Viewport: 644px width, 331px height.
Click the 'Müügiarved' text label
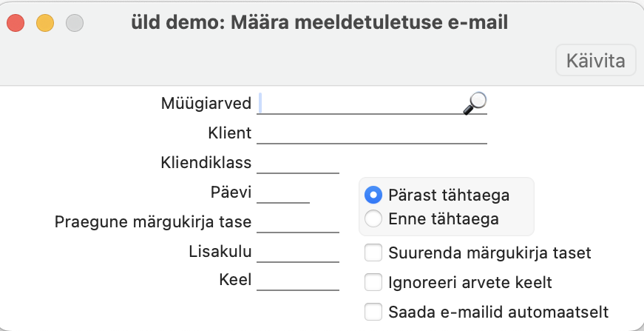206,103
